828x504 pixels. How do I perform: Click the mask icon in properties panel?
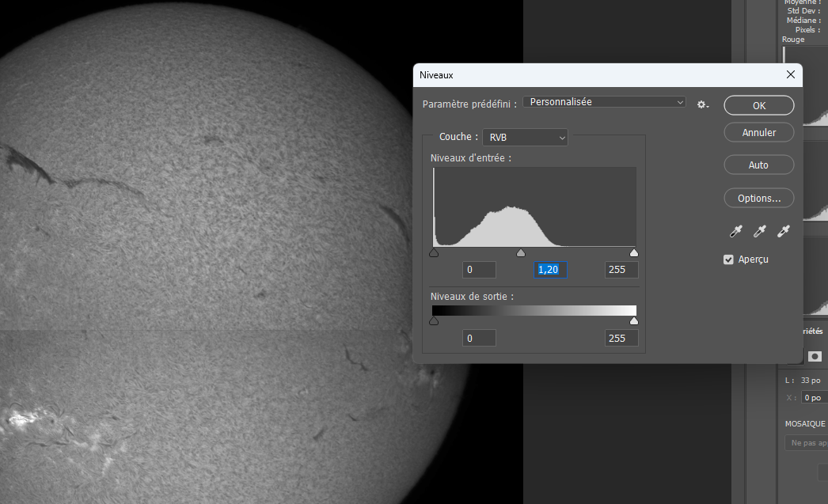[815, 357]
